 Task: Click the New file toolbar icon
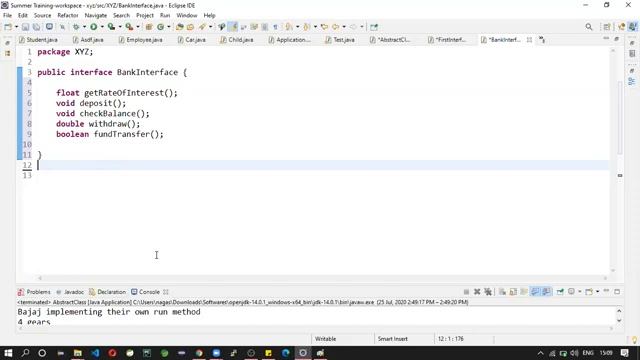pos(8,27)
